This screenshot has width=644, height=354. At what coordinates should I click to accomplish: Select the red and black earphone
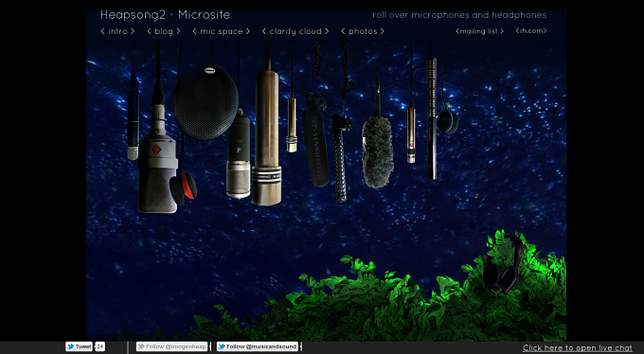tap(184, 189)
